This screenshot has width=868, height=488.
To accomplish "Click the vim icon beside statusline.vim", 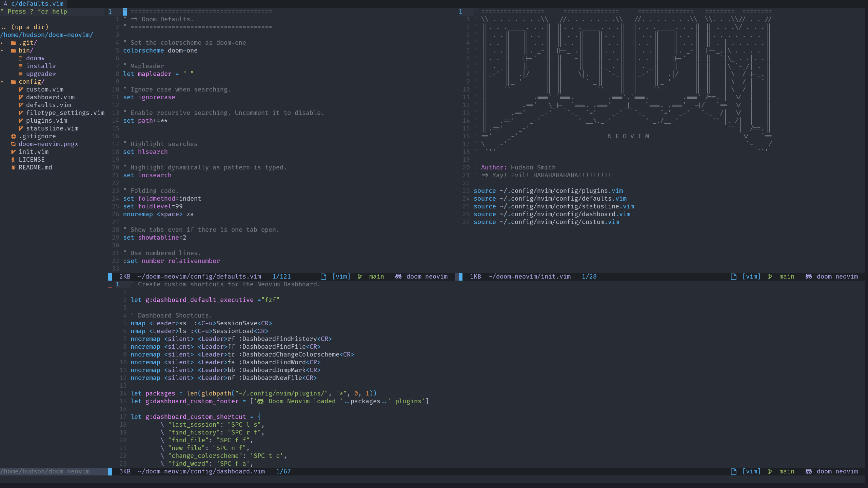I will coord(21,128).
